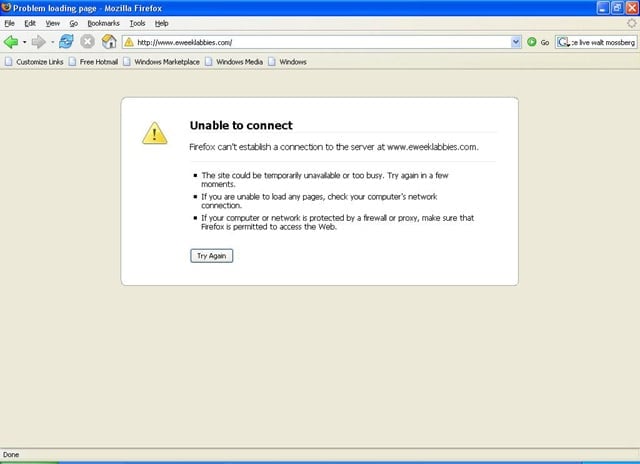Open the Windows Marketplace bookmark
This screenshot has width=640, height=464.
(x=161, y=62)
